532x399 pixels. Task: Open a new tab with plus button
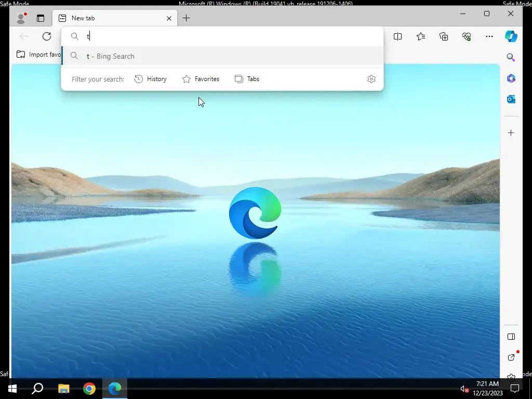pyautogui.click(x=187, y=18)
